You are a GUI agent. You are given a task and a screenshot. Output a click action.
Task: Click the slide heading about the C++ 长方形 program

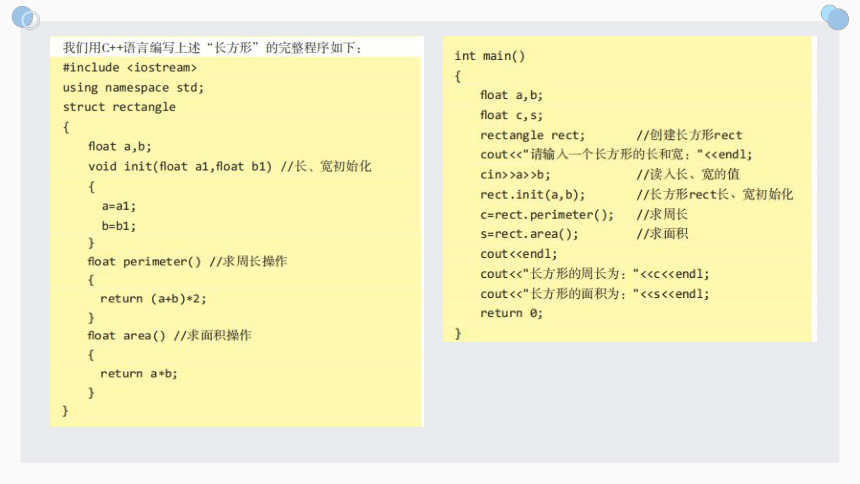click(212, 48)
